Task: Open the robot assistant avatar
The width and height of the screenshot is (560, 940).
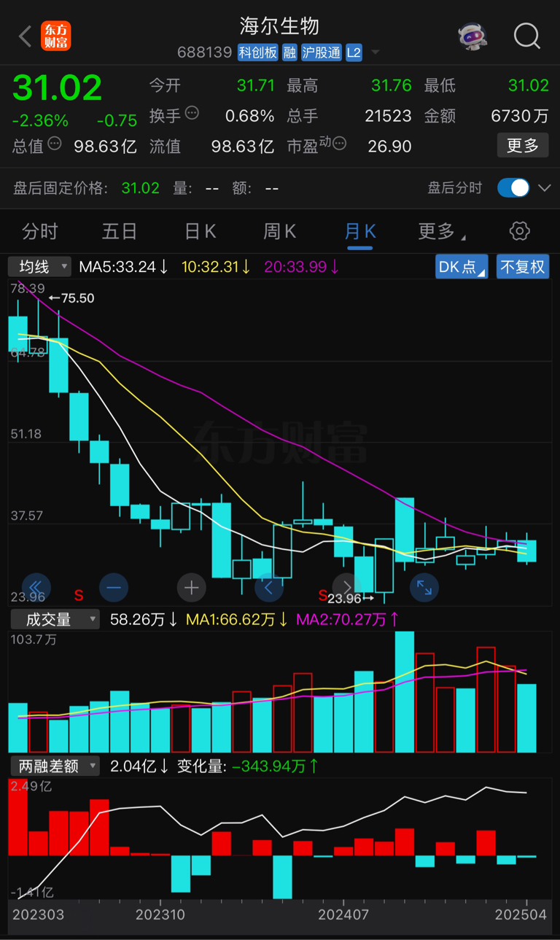Action: tap(472, 36)
